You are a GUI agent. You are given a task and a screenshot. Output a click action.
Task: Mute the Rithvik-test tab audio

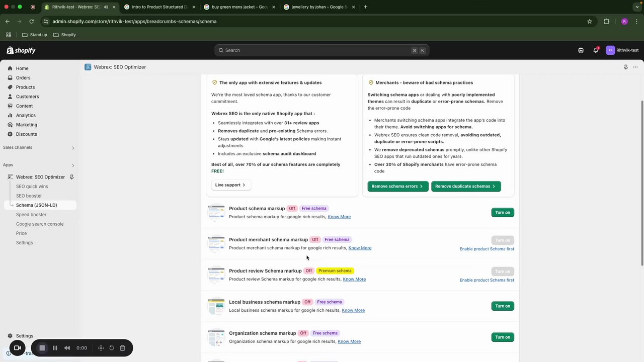click(106, 7)
